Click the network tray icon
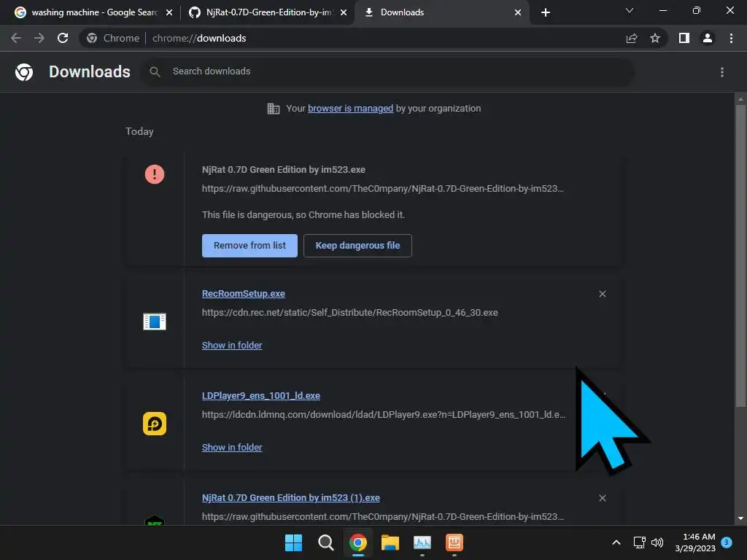The height and width of the screenshot is (560, 747). tap(639, 542)
